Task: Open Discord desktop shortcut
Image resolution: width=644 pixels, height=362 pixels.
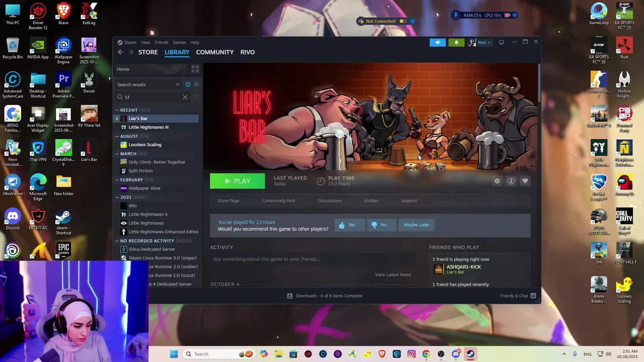Action: 13,219
